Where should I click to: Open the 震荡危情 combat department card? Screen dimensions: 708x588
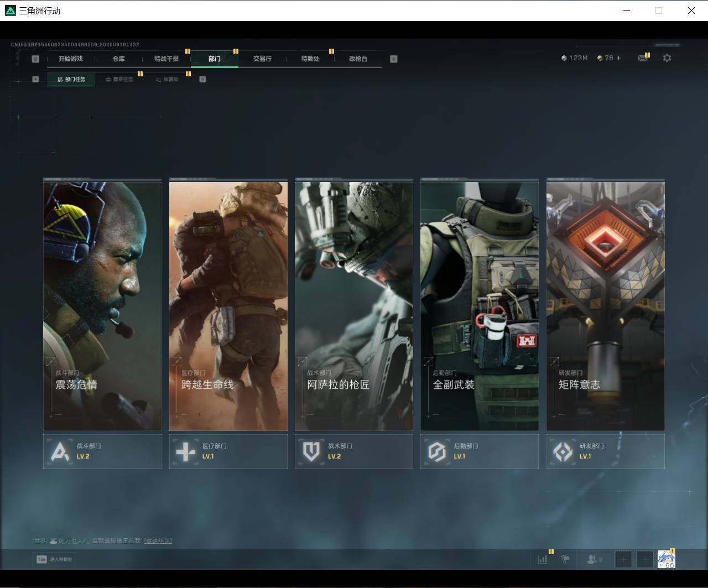[x=102, y=305]
